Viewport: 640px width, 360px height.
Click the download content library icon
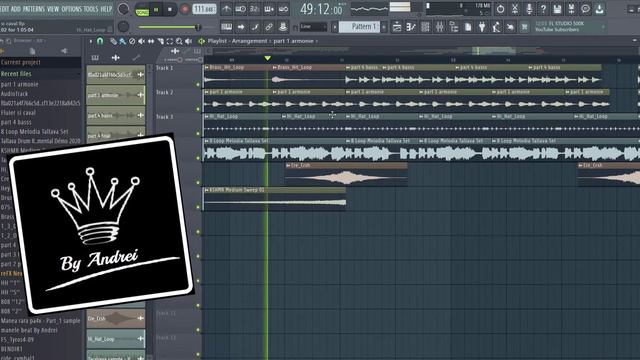click(600, 9)
